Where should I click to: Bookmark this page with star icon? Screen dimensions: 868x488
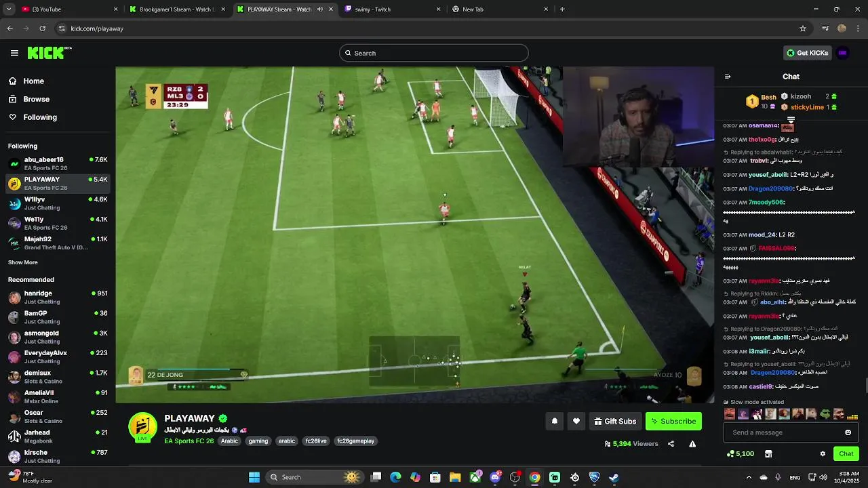click(803, 28)
